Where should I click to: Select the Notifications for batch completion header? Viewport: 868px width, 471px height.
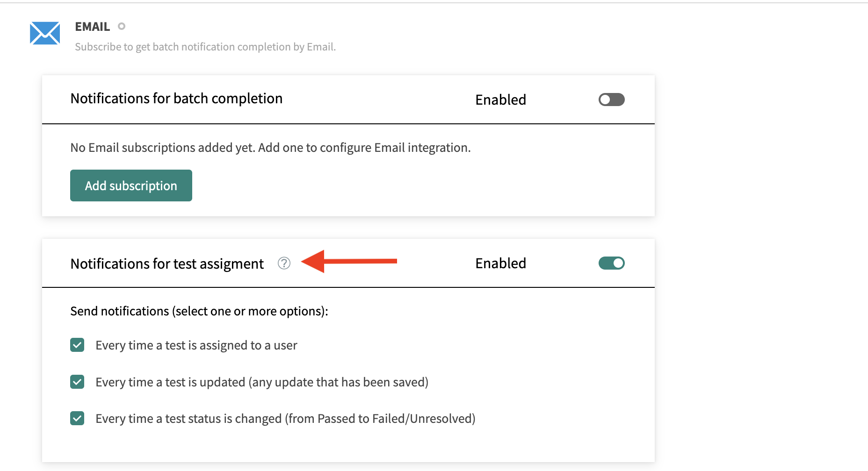[x=176, y=98]
